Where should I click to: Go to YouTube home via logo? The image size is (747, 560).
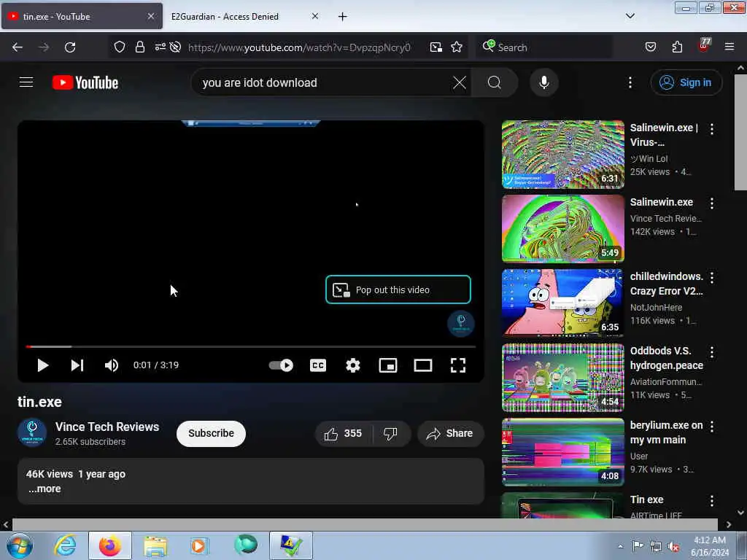[85, 82]
